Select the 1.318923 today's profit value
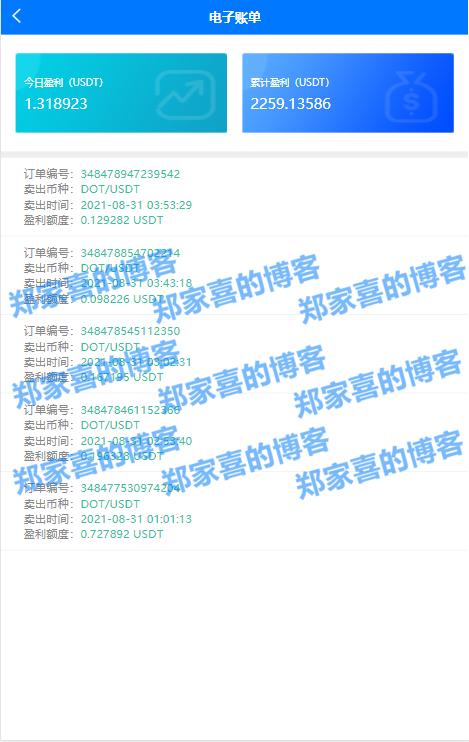The height and width of the screenshot is (742, 469). click(56, 104)
